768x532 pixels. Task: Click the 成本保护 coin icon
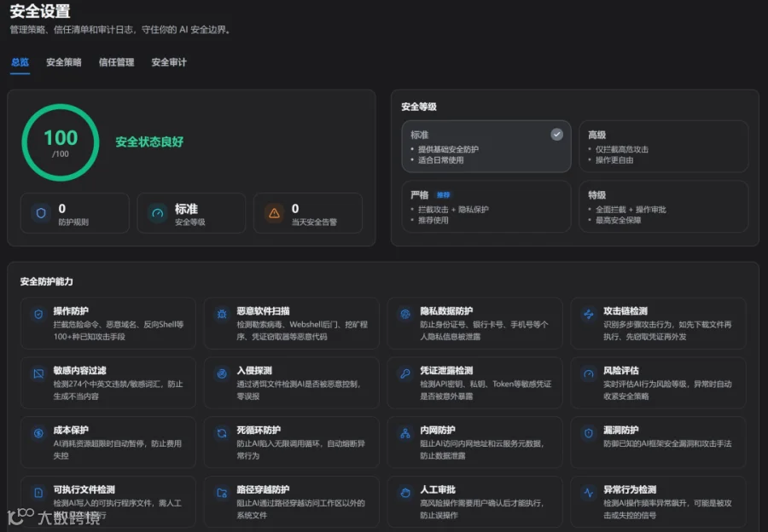click(38, 433)
